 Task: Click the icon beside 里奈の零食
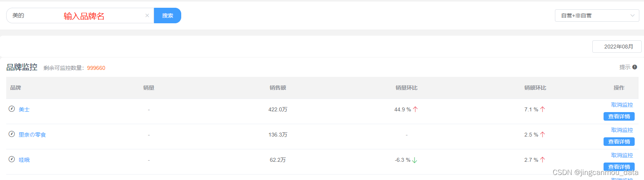tap(12, 134)
